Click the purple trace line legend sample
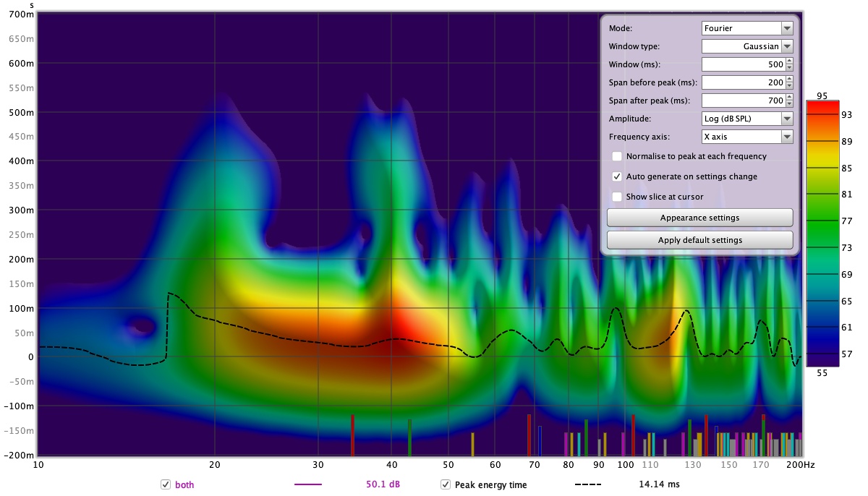Screen dimensions: 868x496 (308, 484)
